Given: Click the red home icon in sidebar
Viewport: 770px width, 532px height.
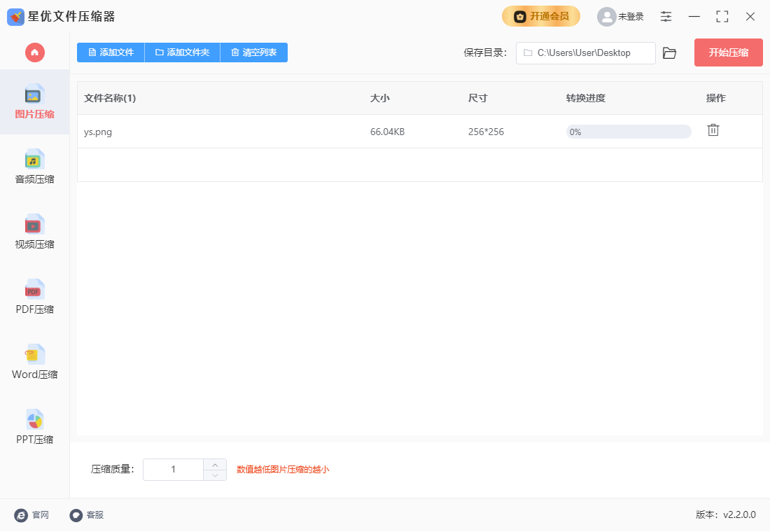Looking at the screenshot, I should 35,52.
